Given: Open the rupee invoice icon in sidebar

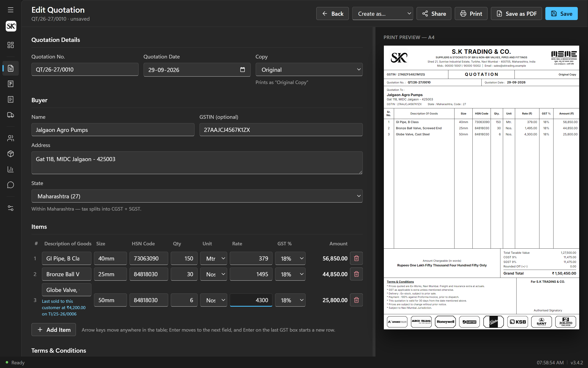Looking at the screenshot, I should (10, 84).
